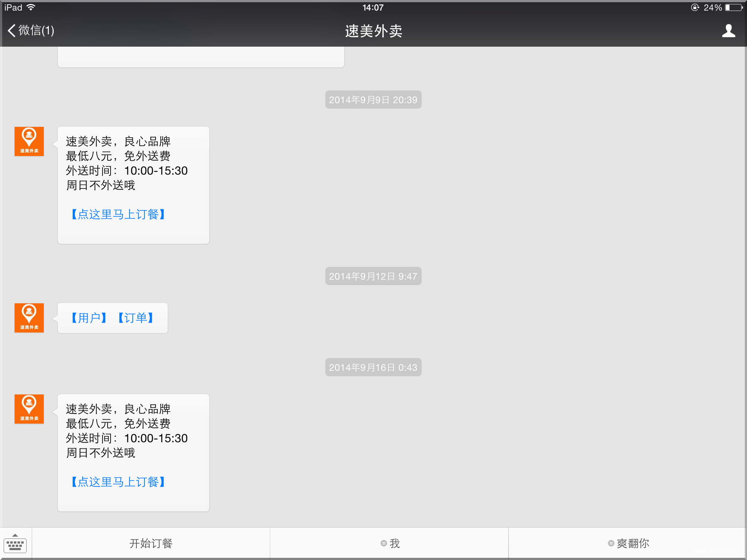
Task: Expand the 爽翻你 bottom menu
Action: pos(628,543)
